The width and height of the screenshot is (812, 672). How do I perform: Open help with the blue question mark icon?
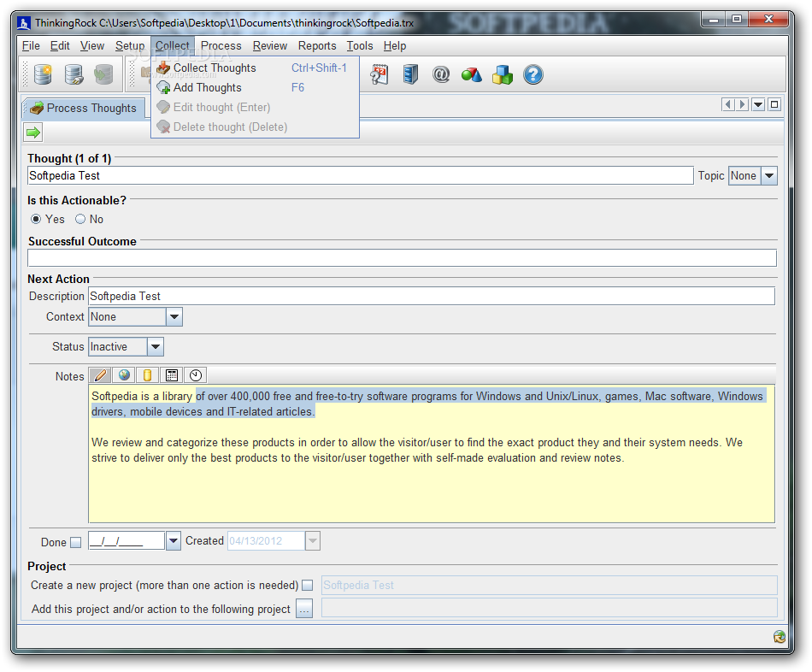533,74
